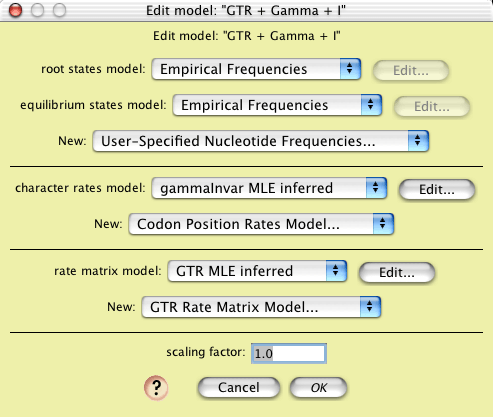Cancel the model editing dialog

click(x=239, y=388)
